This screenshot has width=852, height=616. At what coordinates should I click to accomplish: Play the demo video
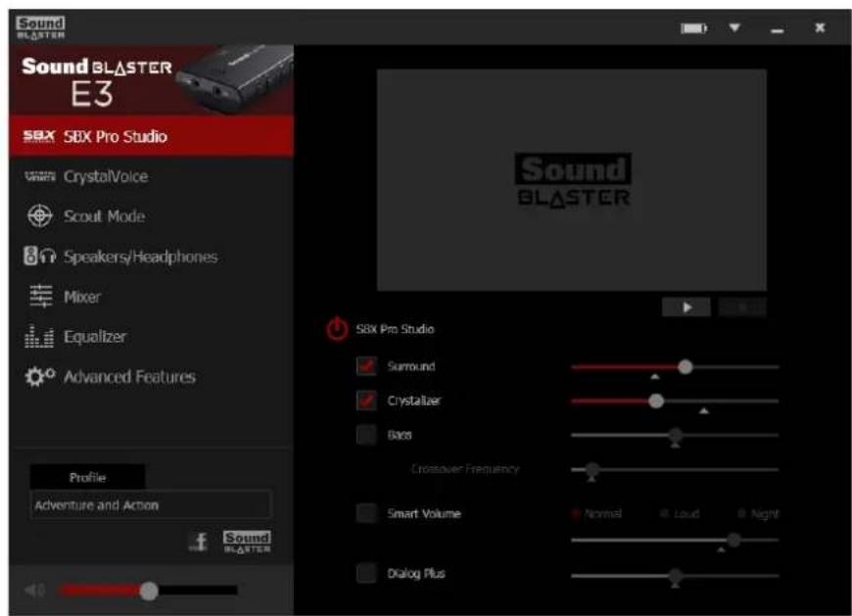[686, 307]
